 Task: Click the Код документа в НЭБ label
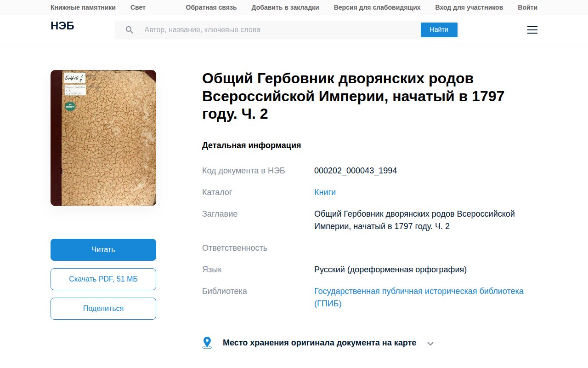point(243,171)
